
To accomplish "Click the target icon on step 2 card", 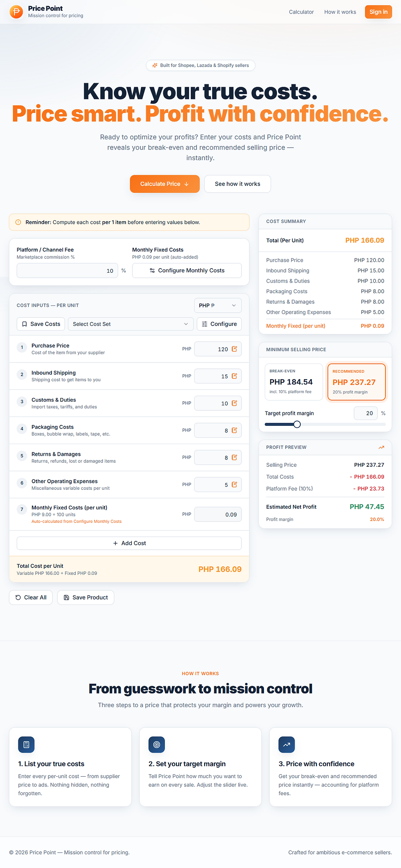I will pos(157,744).
